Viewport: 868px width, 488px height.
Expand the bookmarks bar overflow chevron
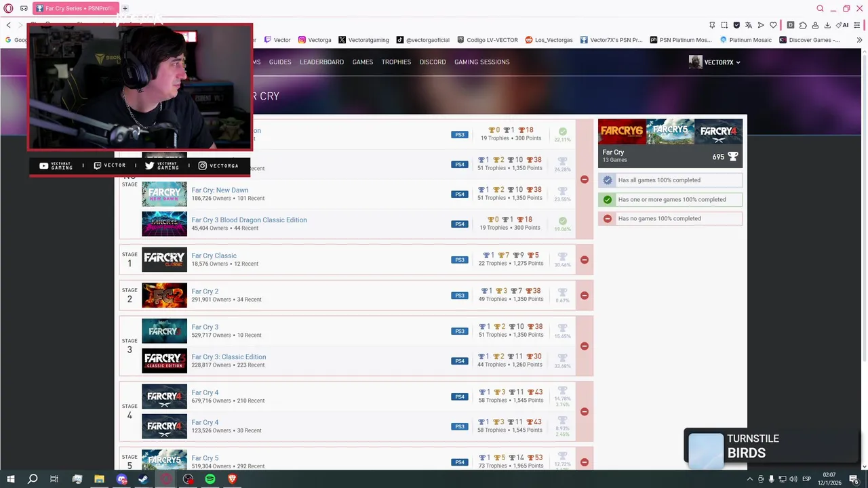tap(860, 40)
